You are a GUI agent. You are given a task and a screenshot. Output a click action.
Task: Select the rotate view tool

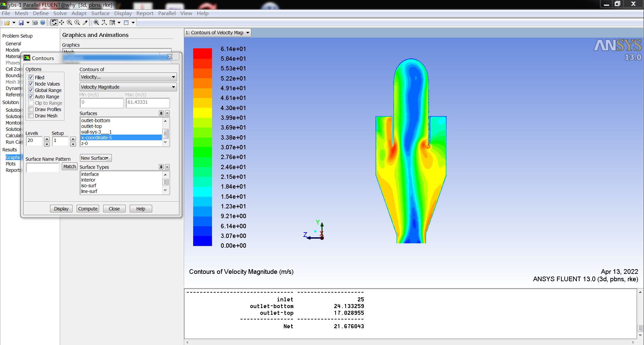coord(54,22)
